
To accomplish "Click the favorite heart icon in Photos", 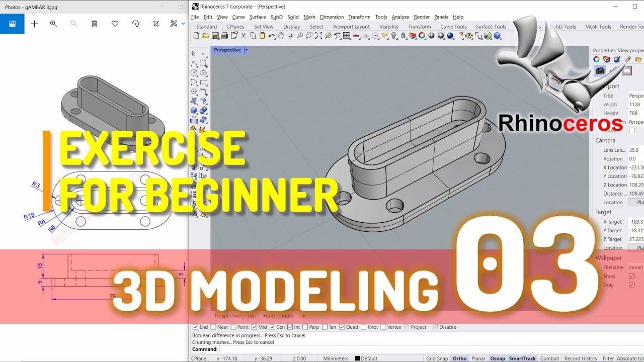I will (x=115, y=24).
